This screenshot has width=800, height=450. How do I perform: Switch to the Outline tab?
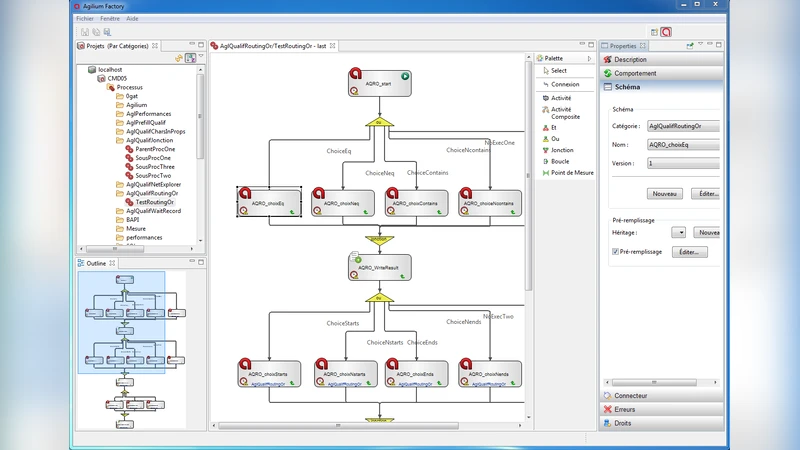point(96,263)
